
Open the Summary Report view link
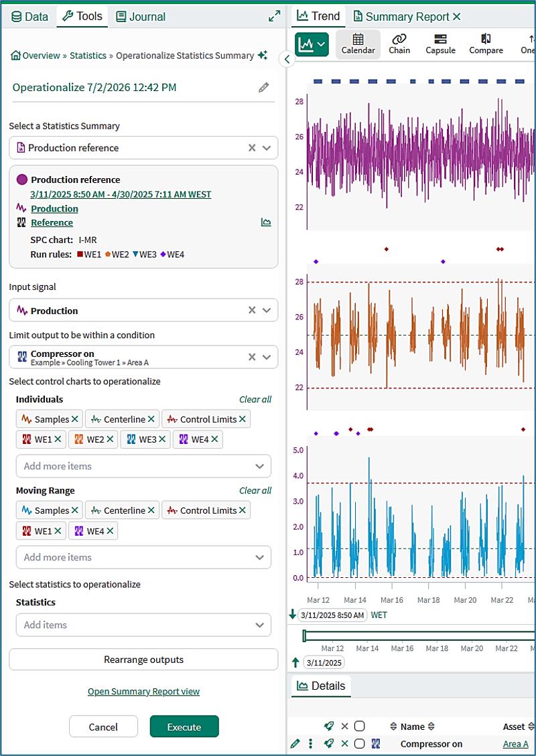click(144, 692)
